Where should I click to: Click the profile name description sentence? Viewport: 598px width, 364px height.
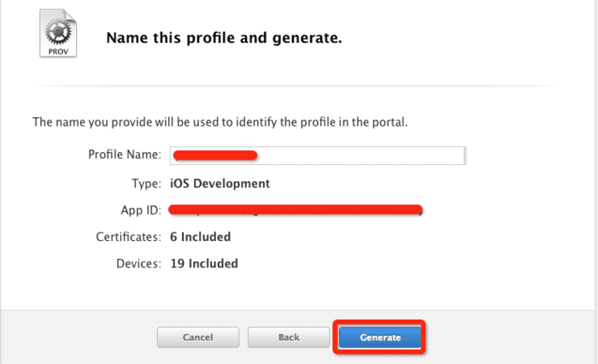click(220, 122)
